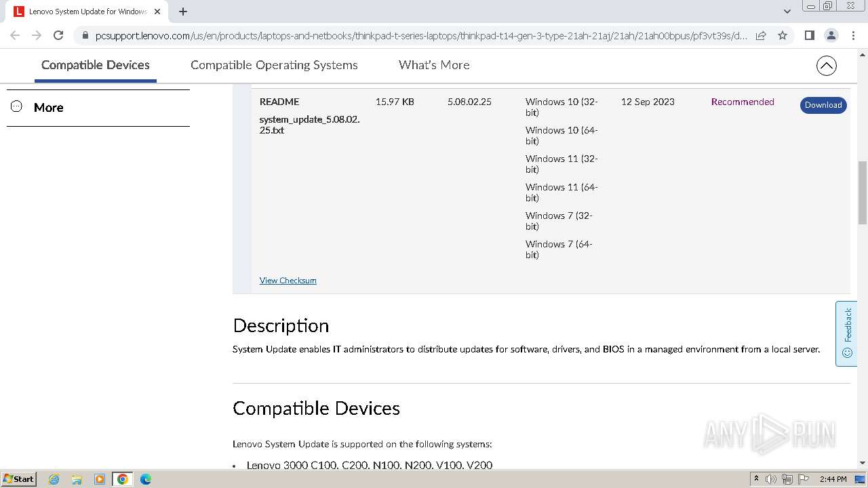The image size is (868, 488).
Task: Click the More circle icon in sidebar
Action: coord(17,106)
